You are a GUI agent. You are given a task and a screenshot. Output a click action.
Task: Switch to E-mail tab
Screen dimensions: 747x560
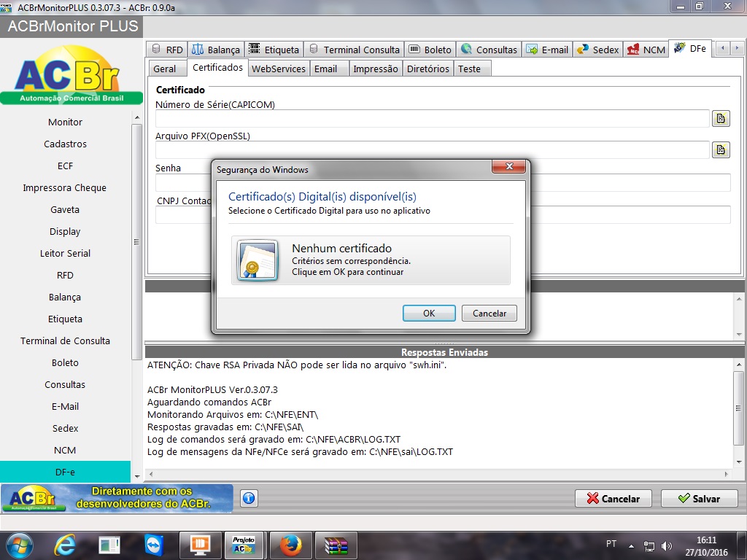click(547, 50)
